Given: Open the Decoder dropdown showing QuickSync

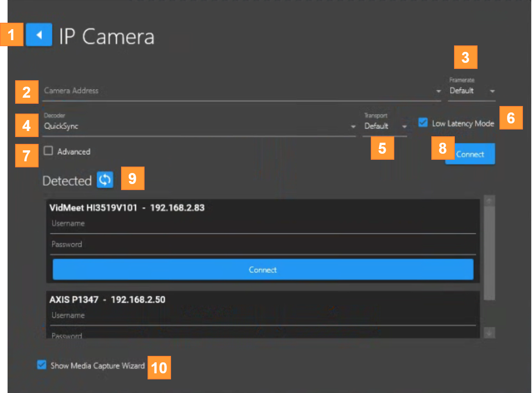Looking at the screenshot, I should 199,126.
